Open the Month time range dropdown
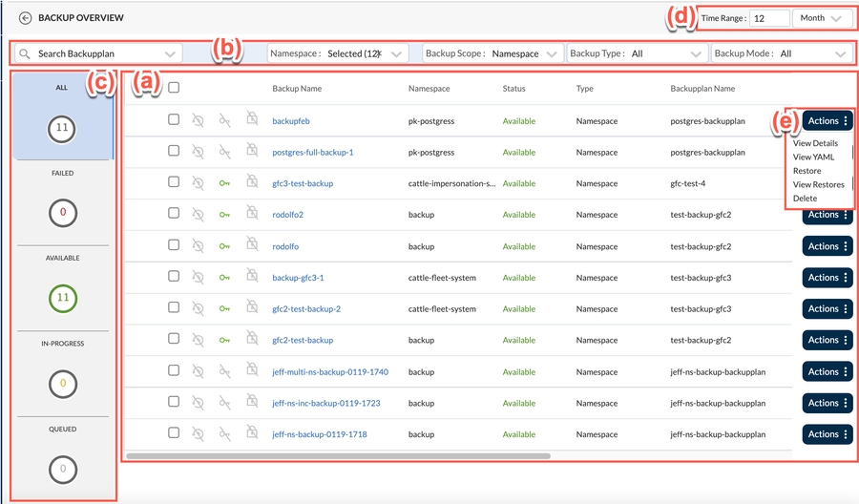Image resolution: width=859 pixels, height=504 pixels. 822,18
